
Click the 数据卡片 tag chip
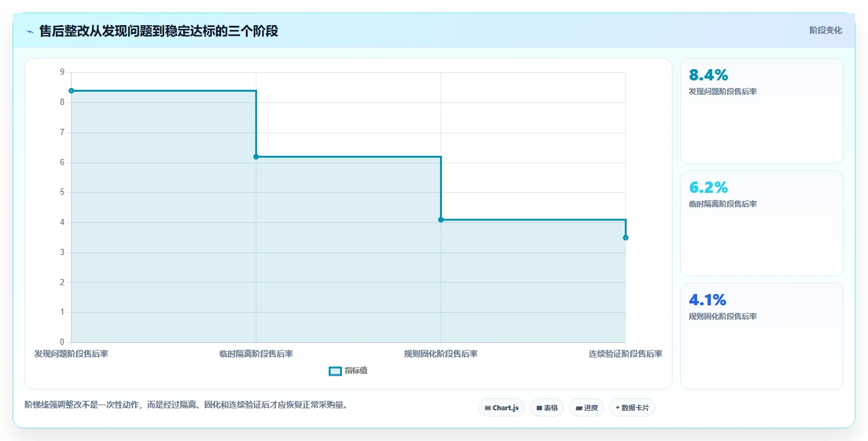[x=632, y=408]
